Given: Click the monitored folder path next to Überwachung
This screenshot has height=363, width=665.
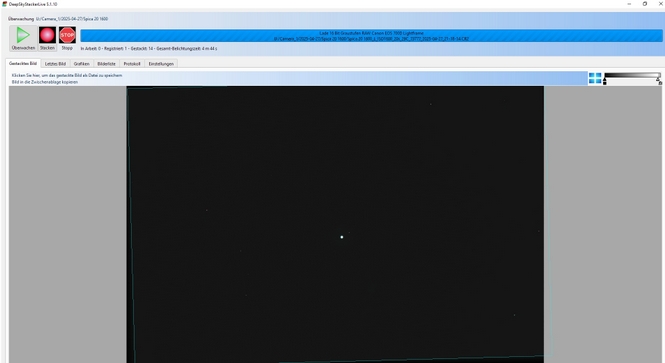Looking at the screenshot, I should click(72, 19).
